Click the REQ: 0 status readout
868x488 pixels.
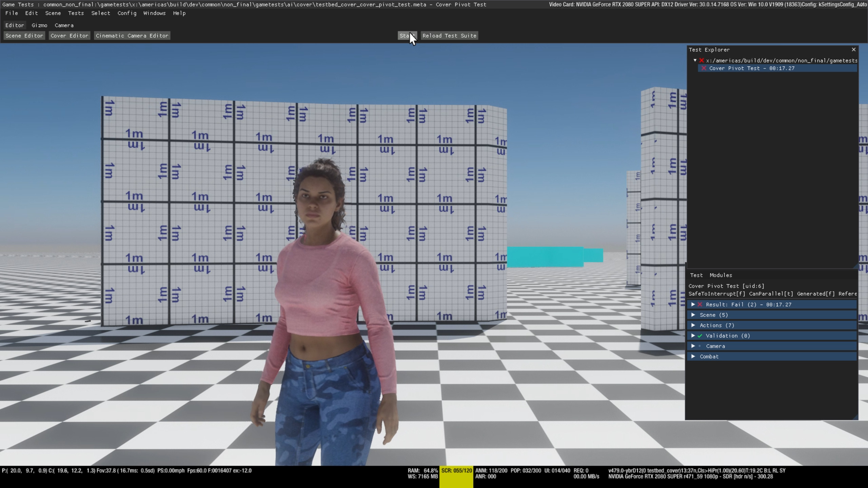(x=581, y=471)
